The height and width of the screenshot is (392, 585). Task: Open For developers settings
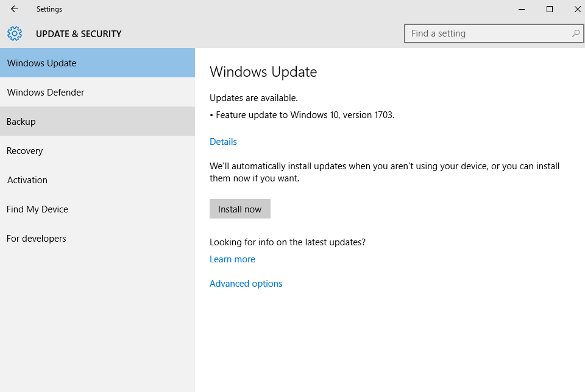97,239
